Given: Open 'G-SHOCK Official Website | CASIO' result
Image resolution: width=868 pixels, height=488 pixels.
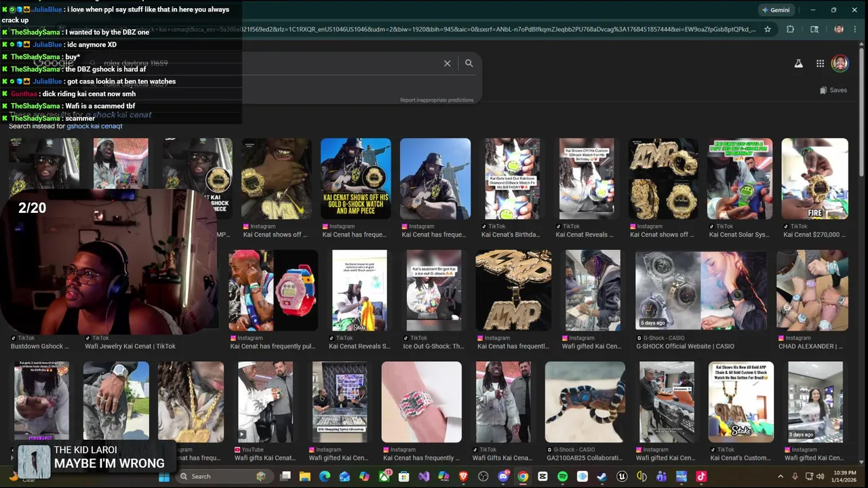Looking at the screenshot, I should [x=685, y=346].
